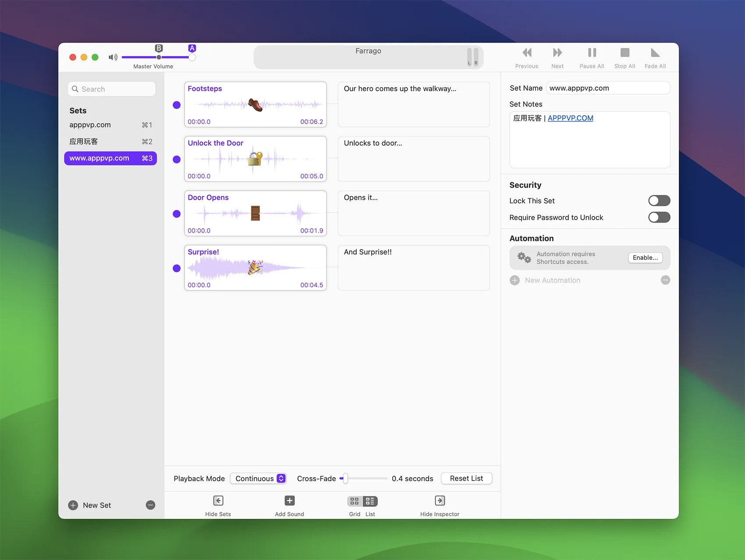745x560 pixels.
Task: Click the B volume preset marker
Action: 159,48
